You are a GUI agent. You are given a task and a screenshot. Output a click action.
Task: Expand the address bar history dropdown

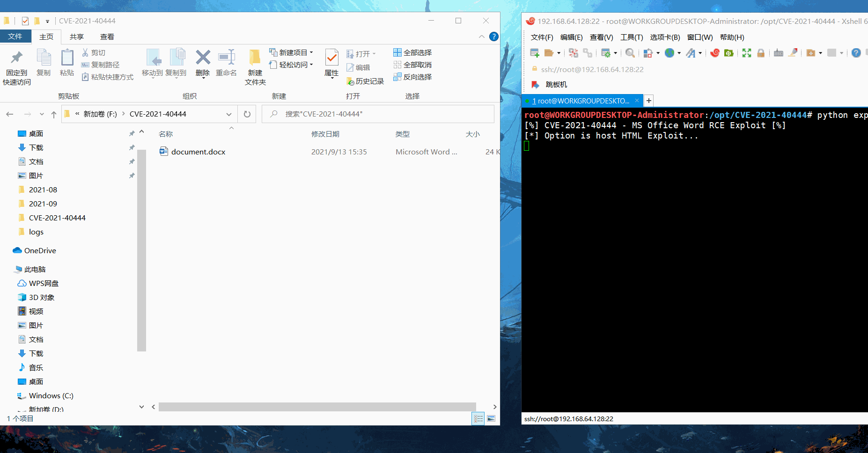[229, 114]
